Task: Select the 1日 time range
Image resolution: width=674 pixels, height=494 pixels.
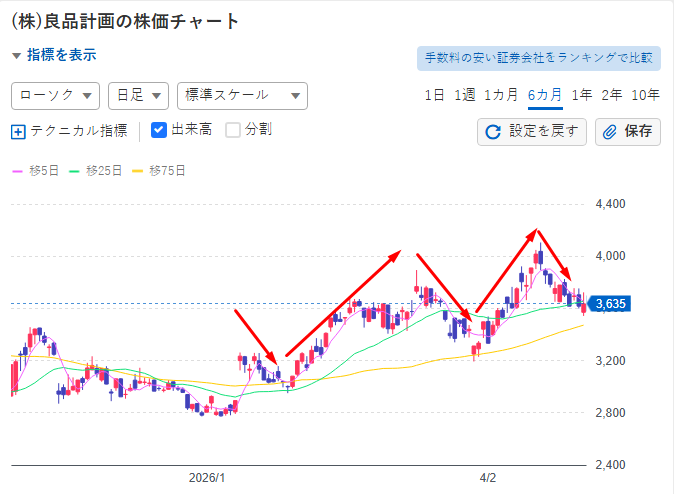Action: click(434, 95)
